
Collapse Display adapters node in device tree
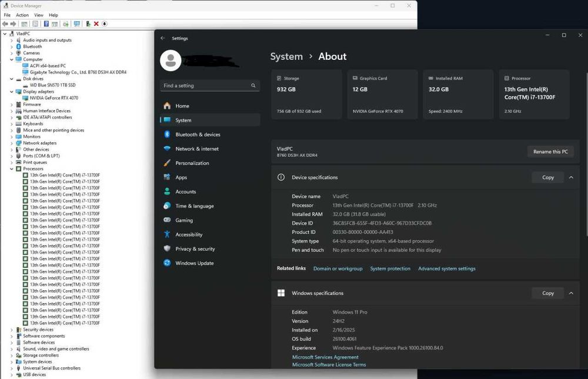coord(12,92)
